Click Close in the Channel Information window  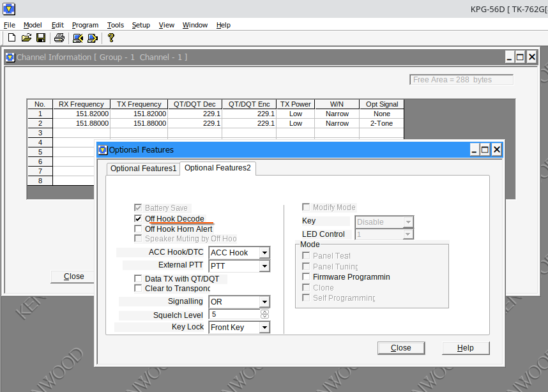(x=73, y=276)
